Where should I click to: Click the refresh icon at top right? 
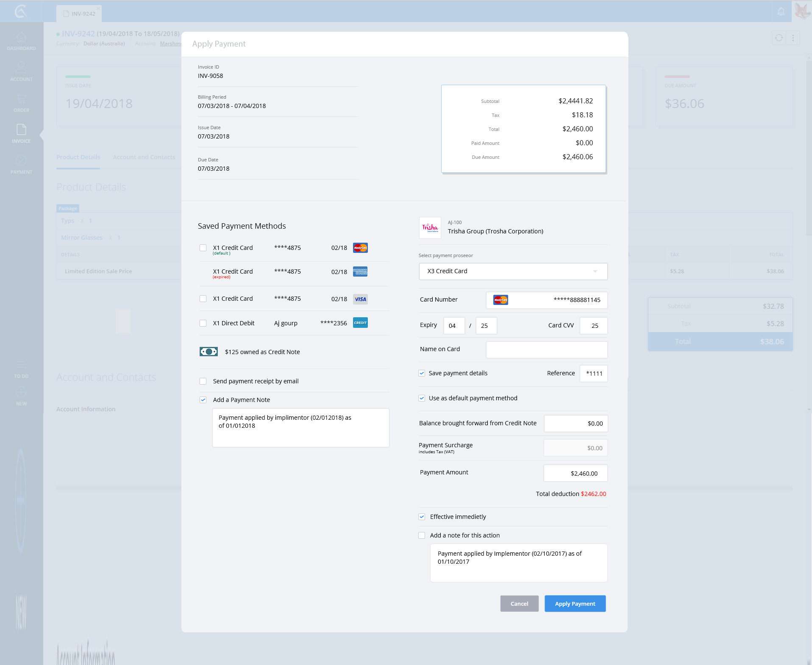click(779, 38)
